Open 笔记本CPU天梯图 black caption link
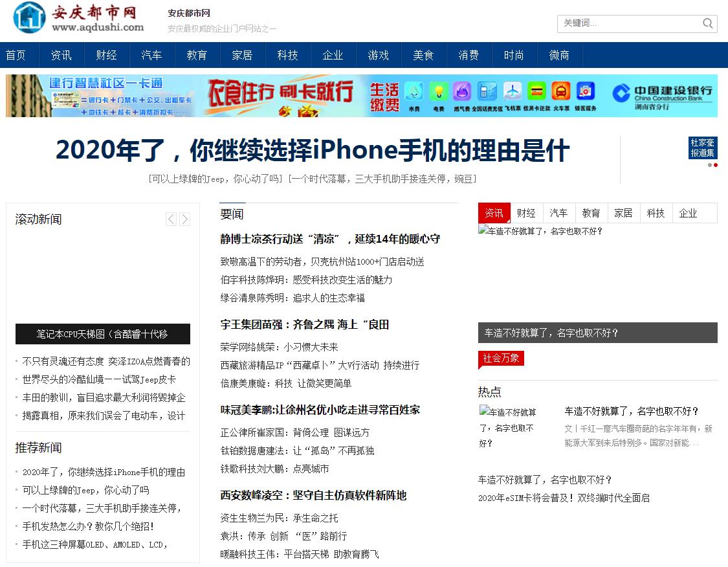Screen dimensions: 728x567 coord(103,334)
